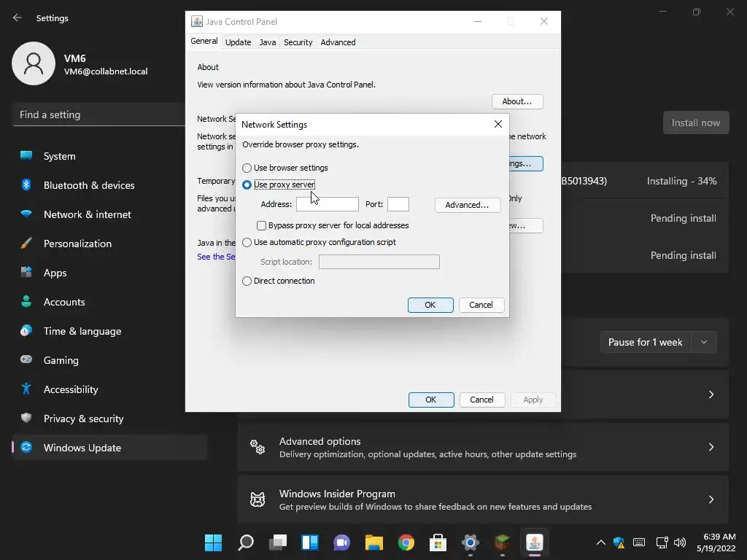The width and height of the screenshot is (747, 560).
Task: Click the Advanced options gear icon
Action: click(258, 447)
